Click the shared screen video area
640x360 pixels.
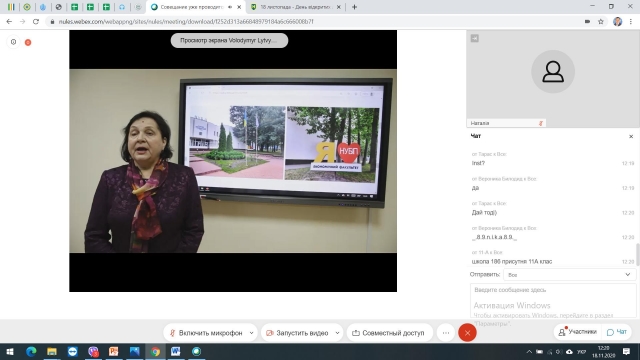click(233, 161)
